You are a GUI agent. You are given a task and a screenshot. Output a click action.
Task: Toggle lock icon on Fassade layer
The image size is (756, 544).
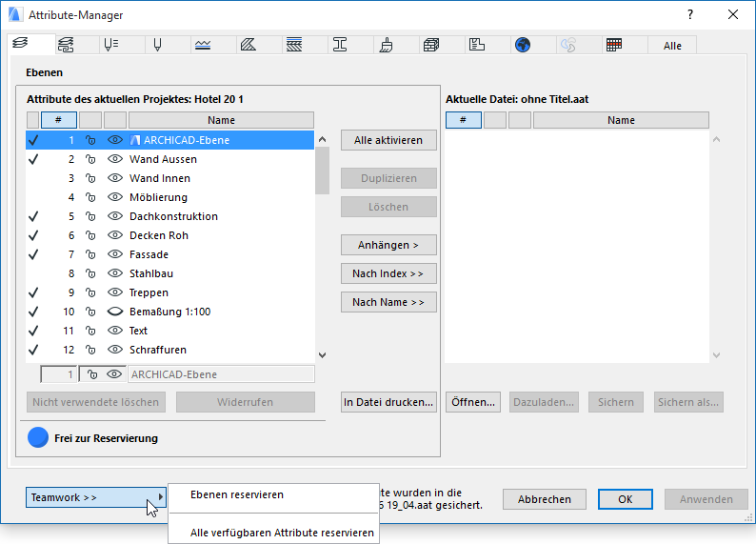pos(90,254)
